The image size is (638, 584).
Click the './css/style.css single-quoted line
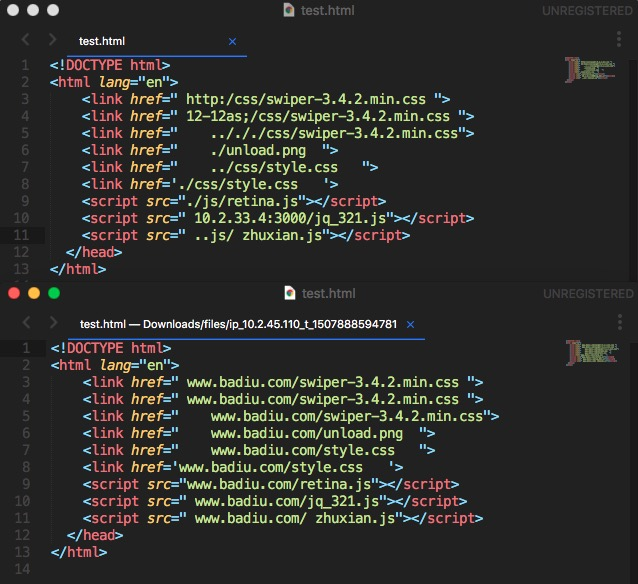[210, 184]
